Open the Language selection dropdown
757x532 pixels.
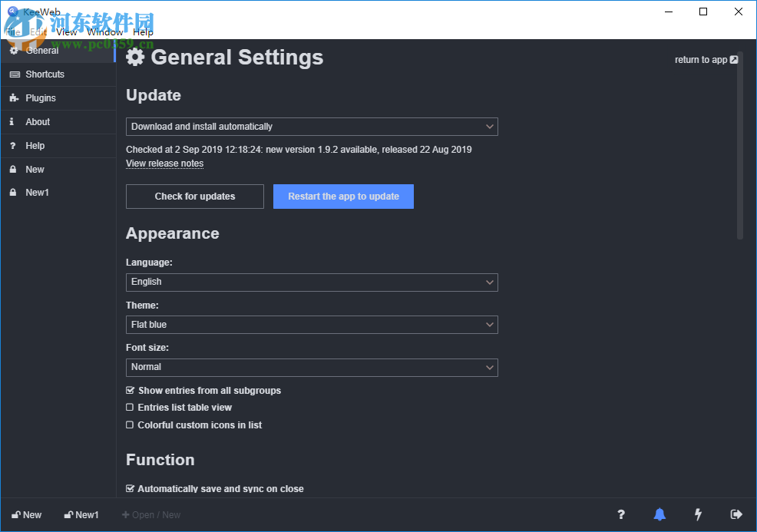(x=311, y=282)
